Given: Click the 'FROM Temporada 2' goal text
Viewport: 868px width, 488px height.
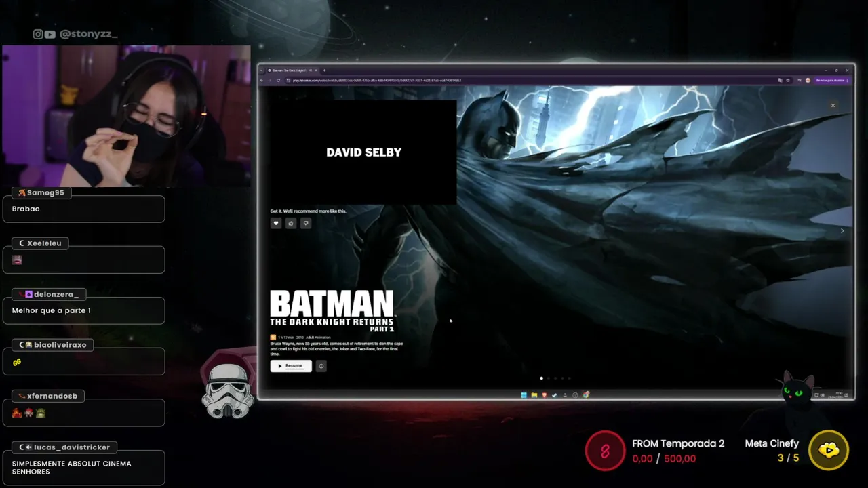Looking at the screenshot, I should coord(678,443).
